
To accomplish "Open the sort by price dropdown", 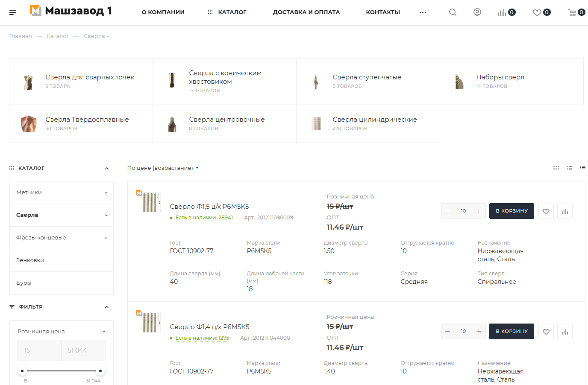I will [163, 168].
